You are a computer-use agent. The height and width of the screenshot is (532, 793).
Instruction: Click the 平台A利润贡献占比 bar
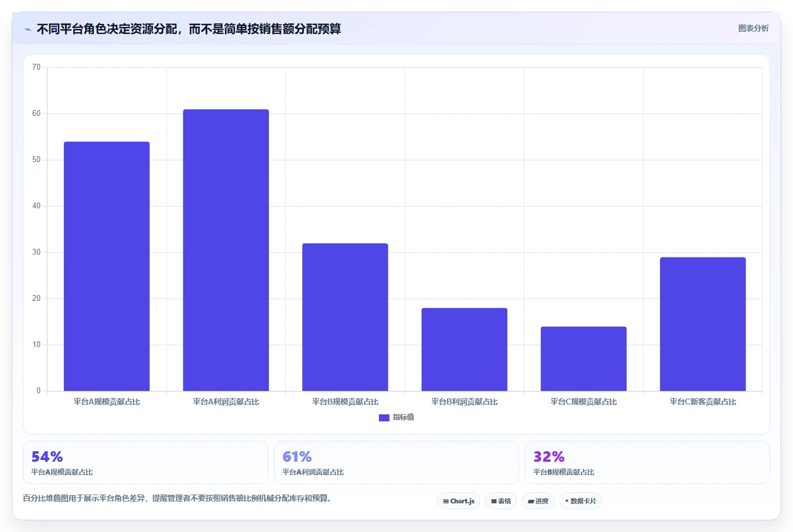[226, 250]
